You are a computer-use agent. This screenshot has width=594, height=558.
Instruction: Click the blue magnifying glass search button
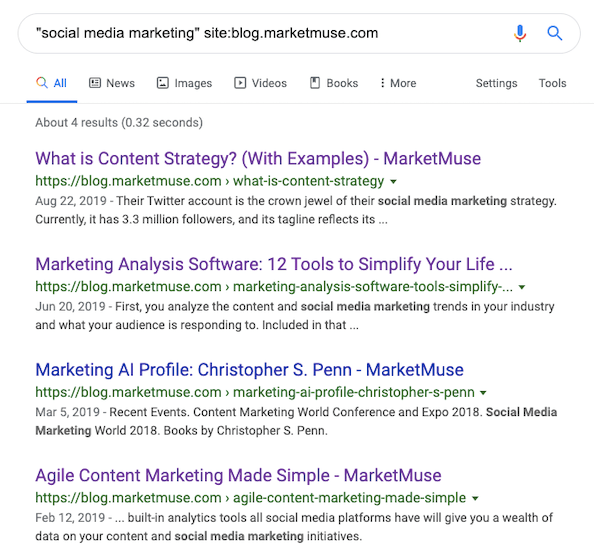click(x=554, y=33)
